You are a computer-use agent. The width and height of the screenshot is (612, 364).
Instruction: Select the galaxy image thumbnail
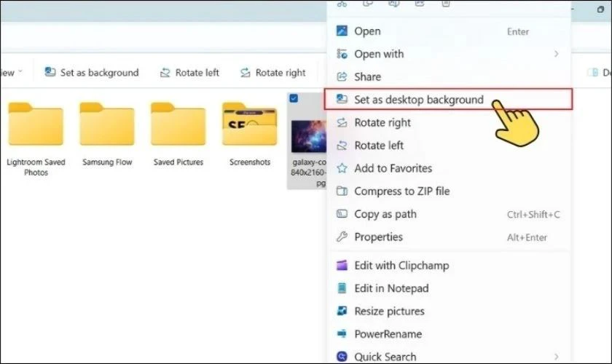(x=307, y=136)
